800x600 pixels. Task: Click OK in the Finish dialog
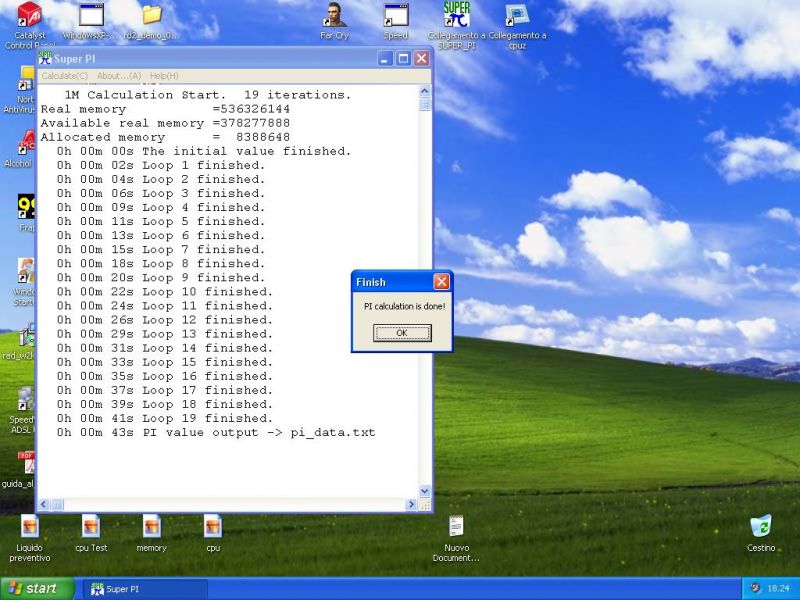(x=402, y=333)
